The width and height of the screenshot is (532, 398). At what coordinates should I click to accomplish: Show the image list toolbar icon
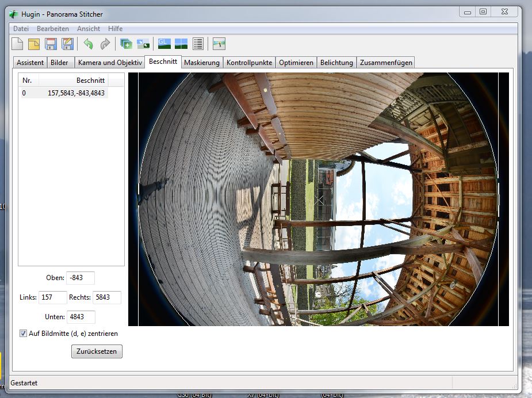coord(198,44)
